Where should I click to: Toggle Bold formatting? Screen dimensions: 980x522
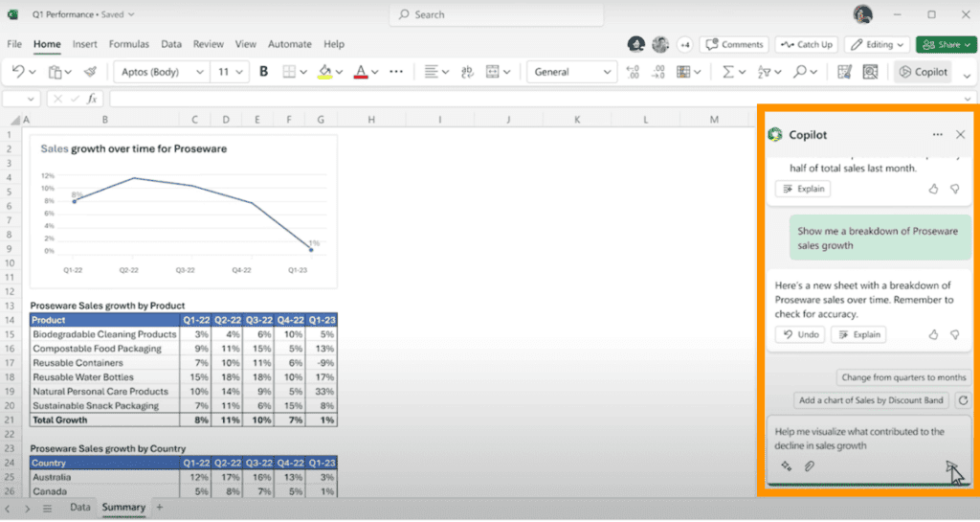click(x=264, y=72)
